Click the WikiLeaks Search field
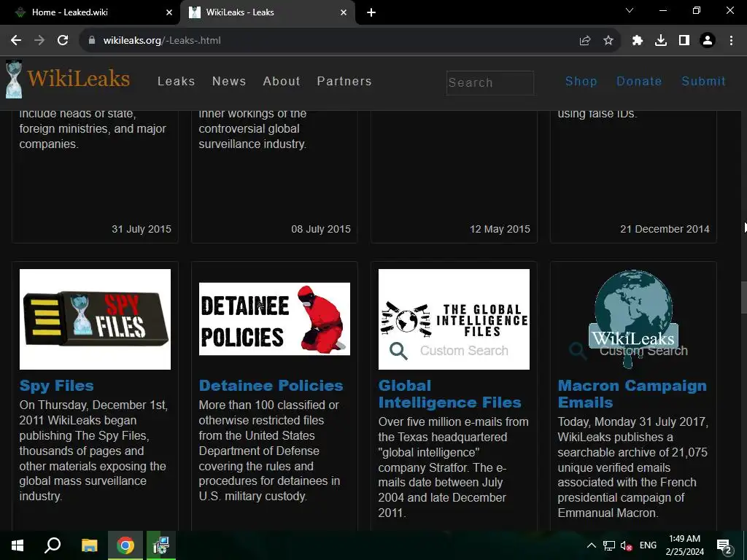 point(489,83)
